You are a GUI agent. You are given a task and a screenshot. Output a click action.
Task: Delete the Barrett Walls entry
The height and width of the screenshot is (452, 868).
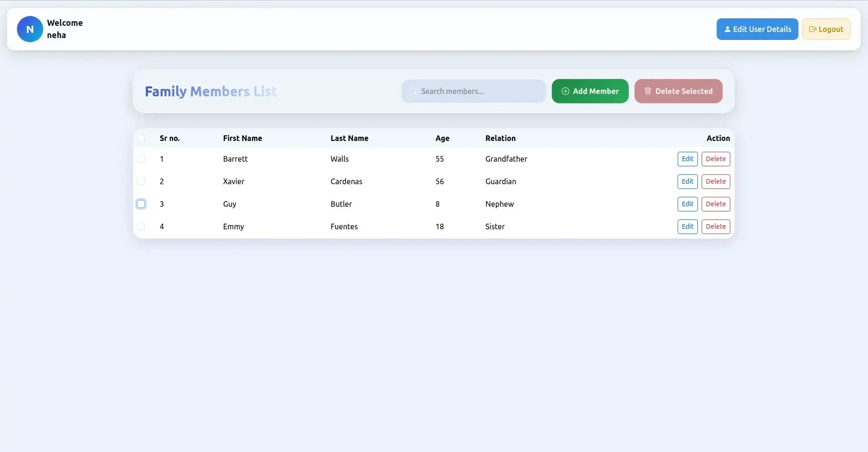point(716,159)
